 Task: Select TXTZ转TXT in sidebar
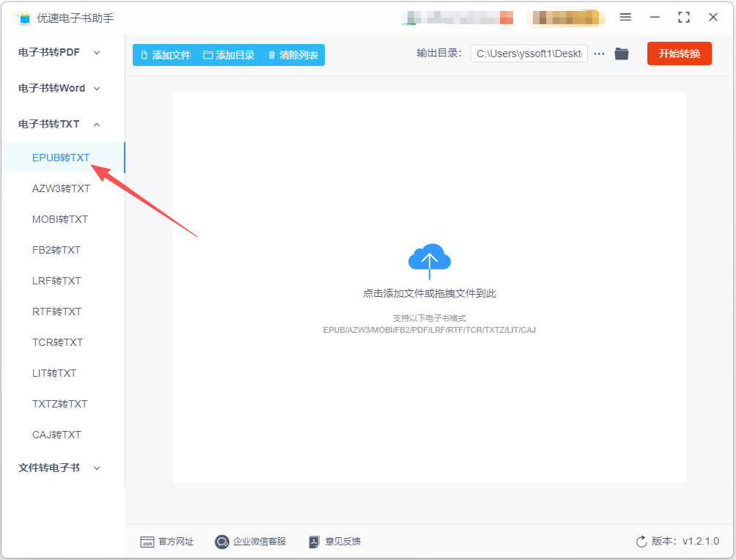59,404
